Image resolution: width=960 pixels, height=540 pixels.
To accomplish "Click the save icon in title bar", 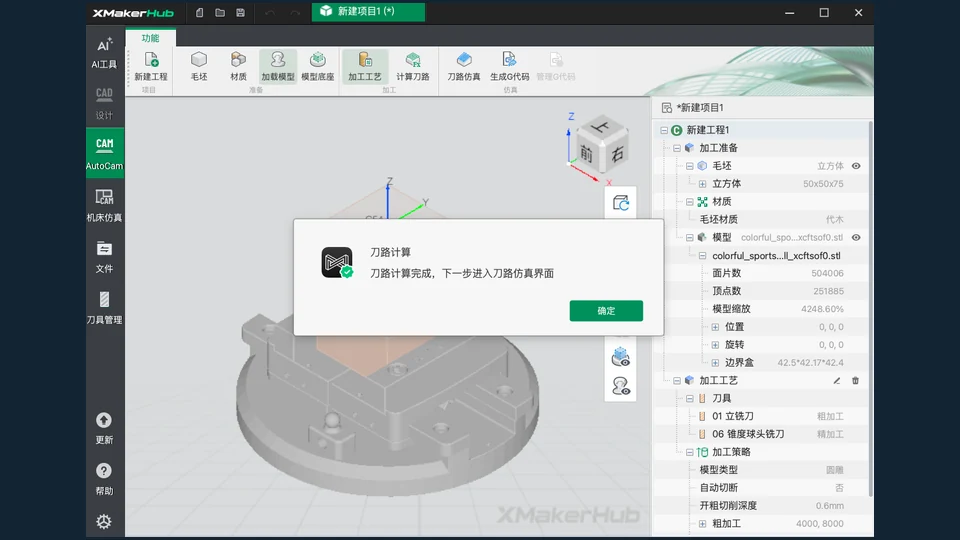I will [241, 12].
